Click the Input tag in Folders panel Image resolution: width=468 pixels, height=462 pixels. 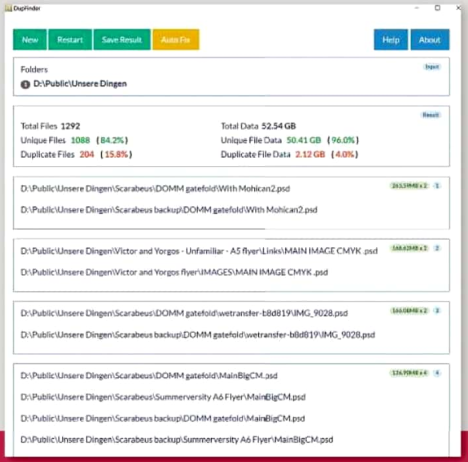(x=432, y=67)
